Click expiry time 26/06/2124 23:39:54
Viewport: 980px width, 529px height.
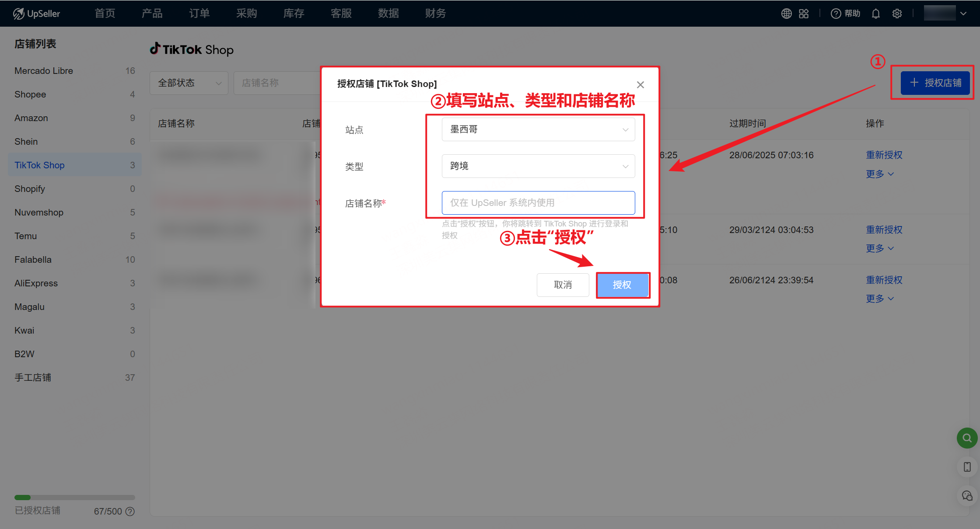(x=771, y=280)
